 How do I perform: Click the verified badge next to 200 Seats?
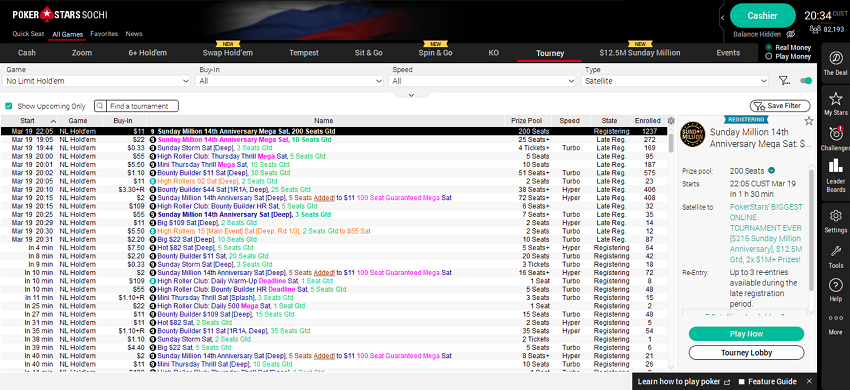point(771,170)
